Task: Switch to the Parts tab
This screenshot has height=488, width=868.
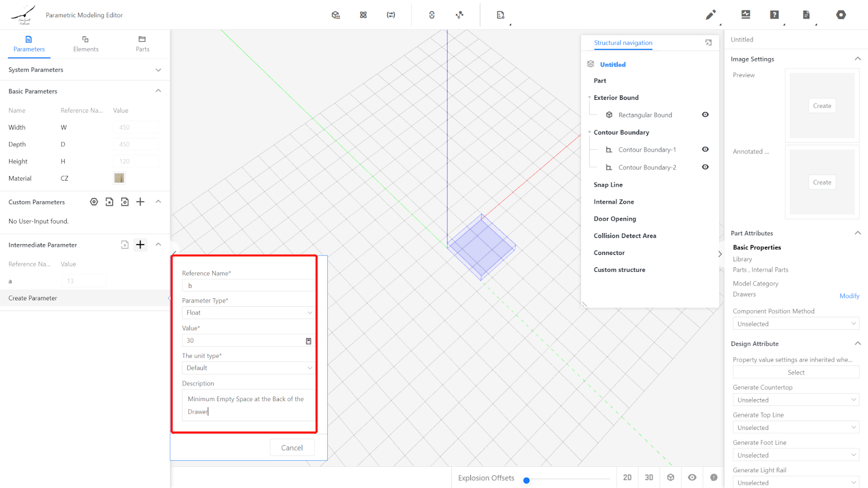Action: (x=142, y=44)
